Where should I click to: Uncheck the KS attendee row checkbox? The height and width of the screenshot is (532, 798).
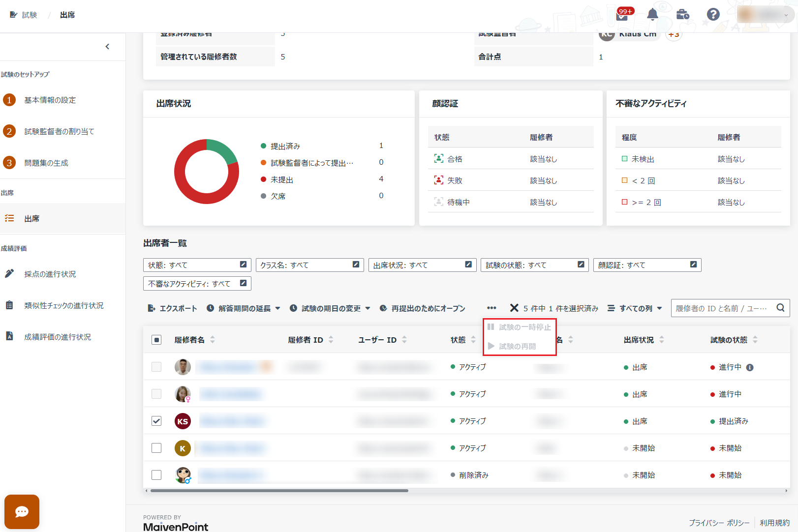156,421
